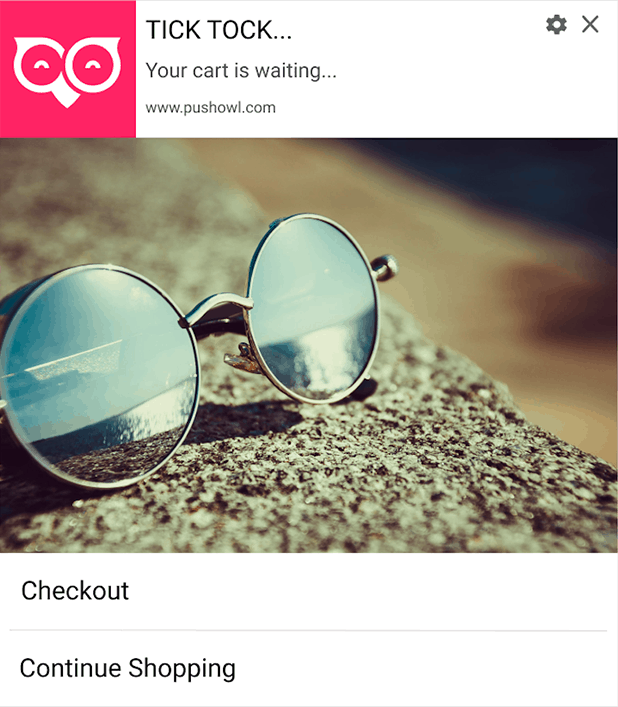Viewport: 618px width, 707px height.
Task: Choose Continue Shopping
Action: tap(128, 668)
